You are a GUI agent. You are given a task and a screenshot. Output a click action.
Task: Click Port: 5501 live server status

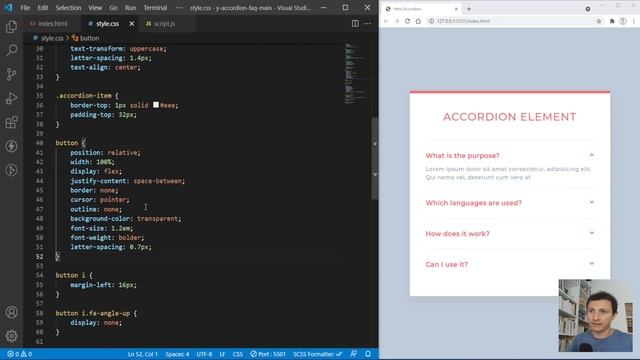268,354
